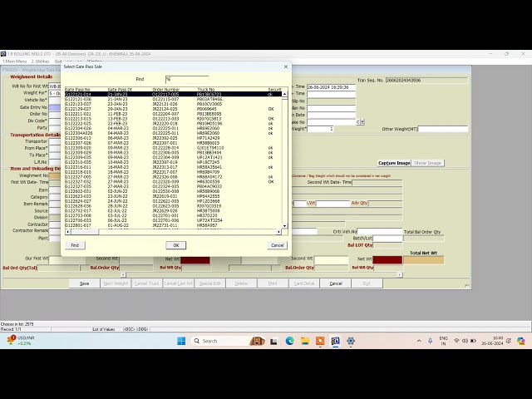Screen dimensions: 532x399
Task: Select gate pass row G122327-005
Action: click(173, 177)
